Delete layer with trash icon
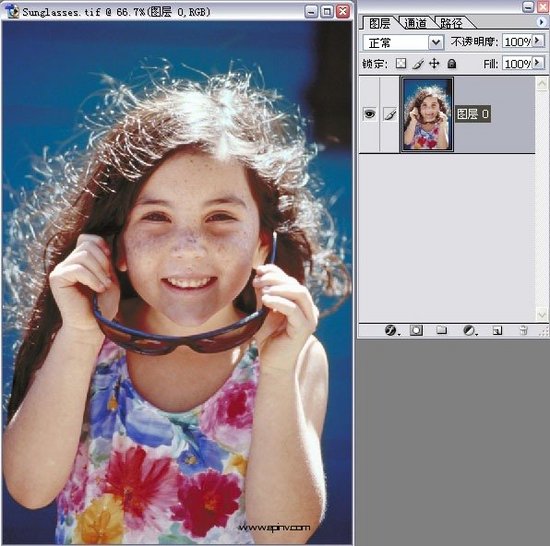The width and height of the screenshot is (550, 546). pos(523,330)
